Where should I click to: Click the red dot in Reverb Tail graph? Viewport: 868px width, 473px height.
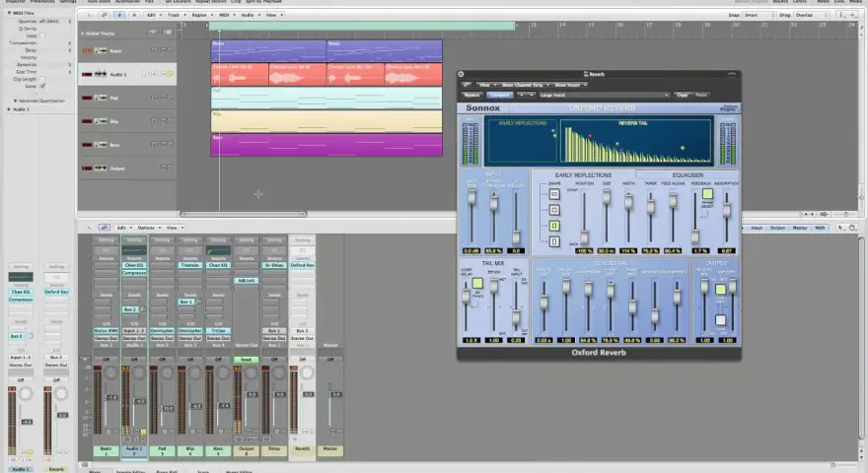(590, 136)
